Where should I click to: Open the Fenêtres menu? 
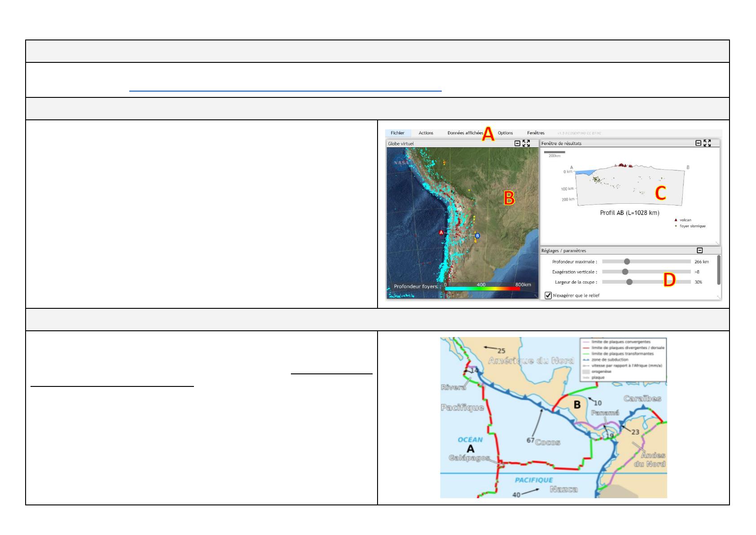coord(536,133)
